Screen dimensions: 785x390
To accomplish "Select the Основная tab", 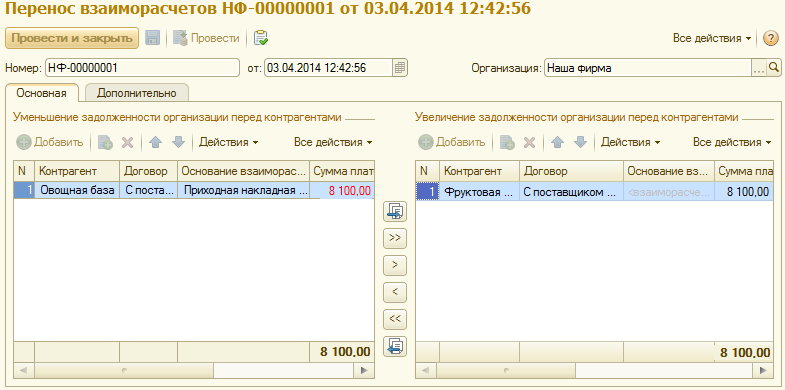I will [42, 93].
